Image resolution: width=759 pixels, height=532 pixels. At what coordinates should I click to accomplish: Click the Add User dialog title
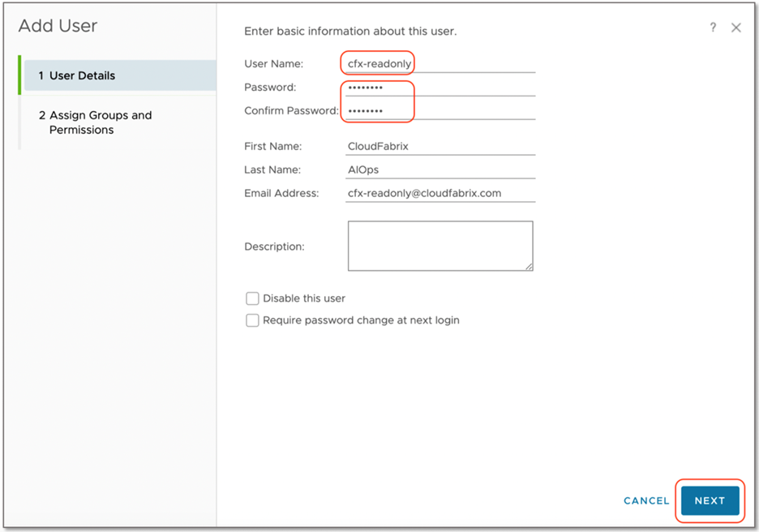58,26
